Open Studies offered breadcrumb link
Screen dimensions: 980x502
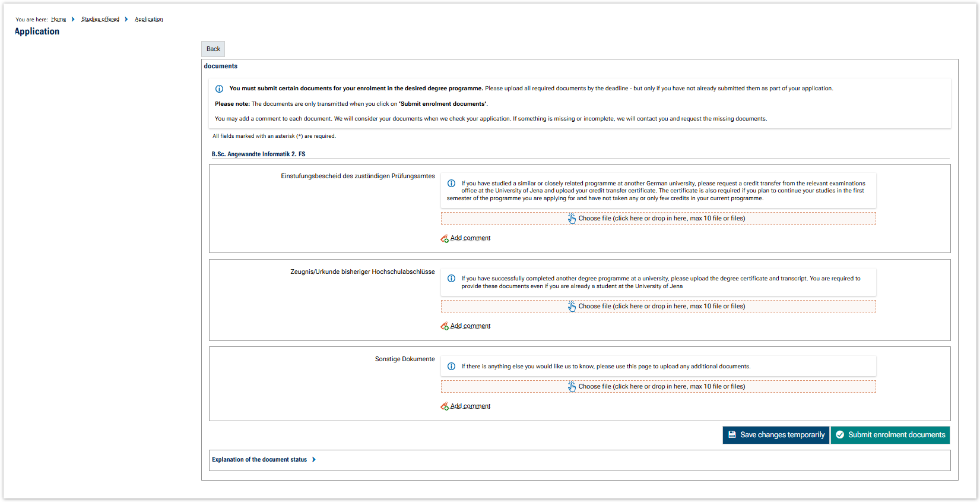click(x=100, y=20)
